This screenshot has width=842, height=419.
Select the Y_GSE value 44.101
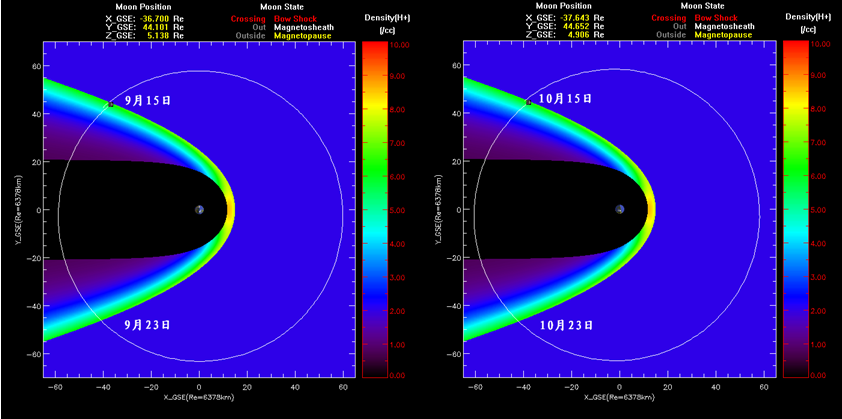pyautogui.click(x=155, y=27)
